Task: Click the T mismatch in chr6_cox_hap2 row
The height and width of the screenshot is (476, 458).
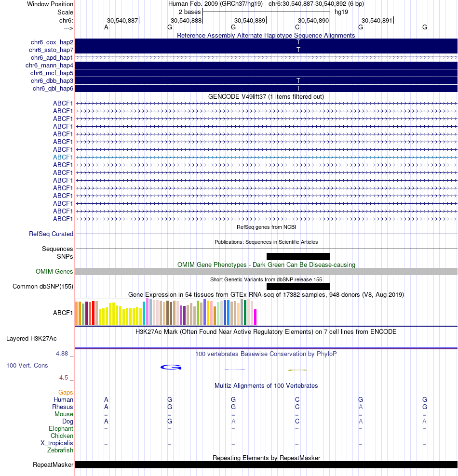Action: pyautogui.click(x=298, y=42)
